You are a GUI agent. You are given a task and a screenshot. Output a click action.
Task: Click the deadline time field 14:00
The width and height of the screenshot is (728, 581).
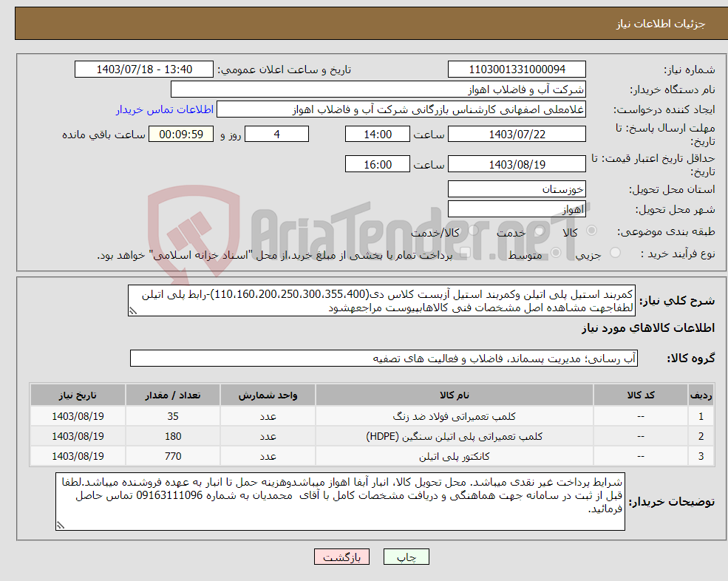click(x=378, y=135)
